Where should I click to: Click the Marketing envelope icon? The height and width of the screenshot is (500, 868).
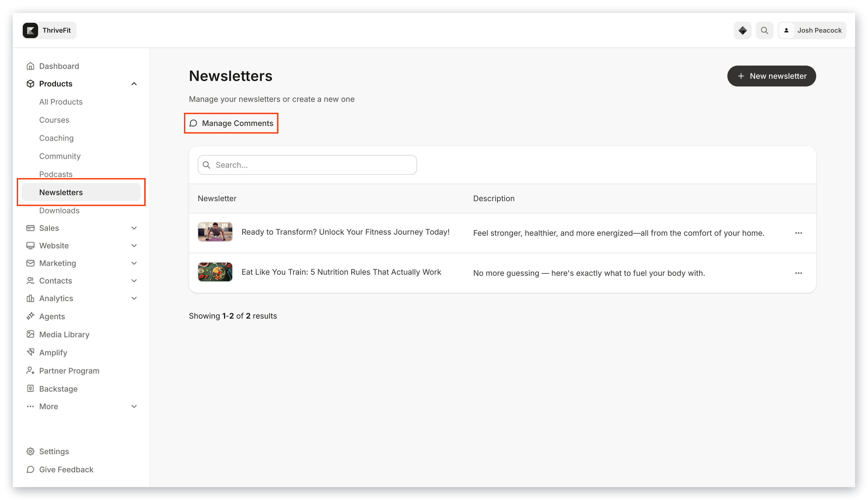coord(30,263)
